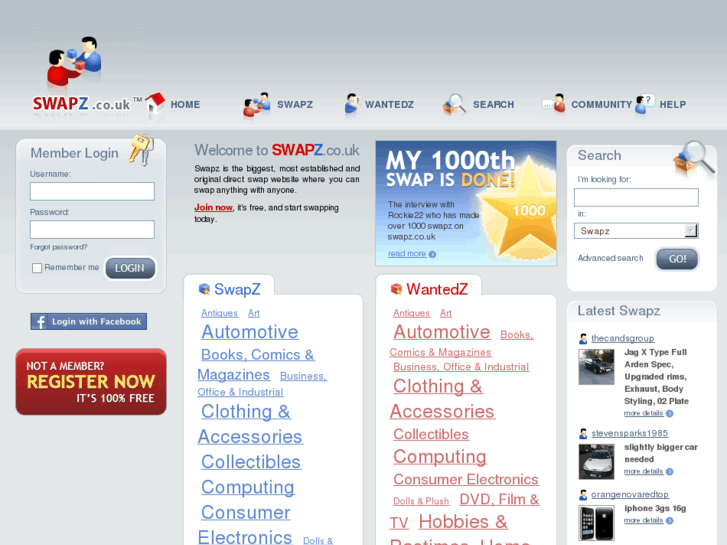Click the red house Home icon
The image size is (727, 545).
click(x=154, y=103)
